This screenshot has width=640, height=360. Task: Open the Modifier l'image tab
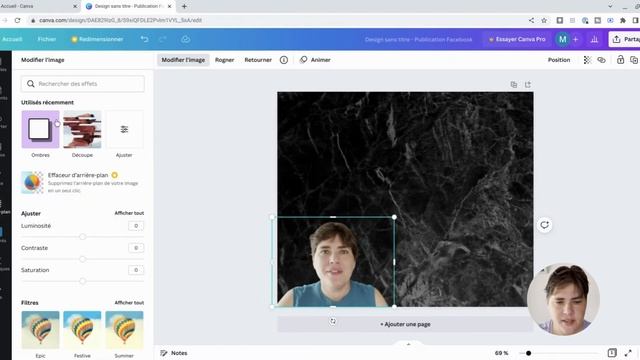(183, 60)
